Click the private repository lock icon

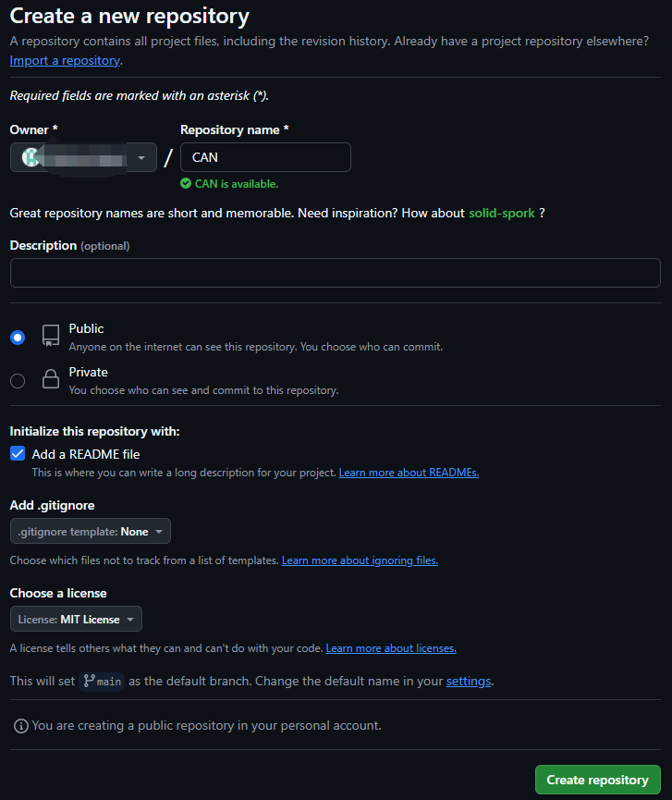click(x=51, y=379)
